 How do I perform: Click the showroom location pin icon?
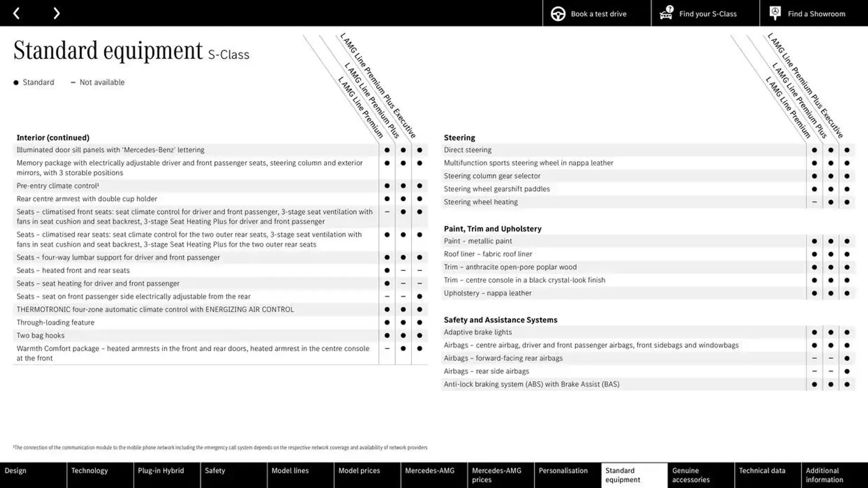[x=776, y=13]
